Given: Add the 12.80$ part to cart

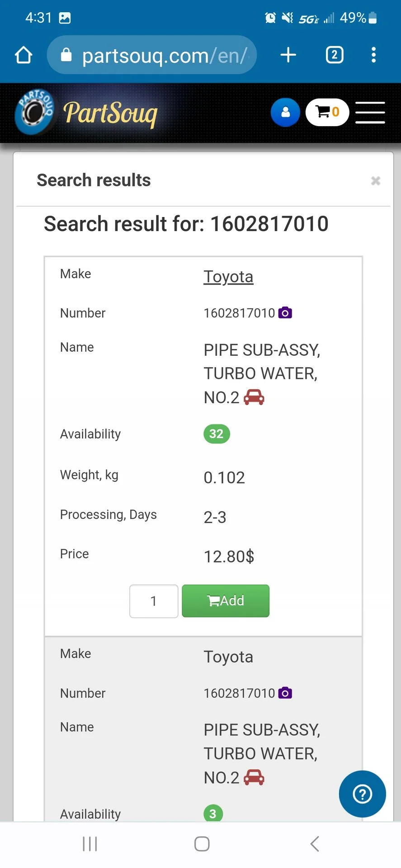Looking at the screenshot, I should tap(226, 601).
